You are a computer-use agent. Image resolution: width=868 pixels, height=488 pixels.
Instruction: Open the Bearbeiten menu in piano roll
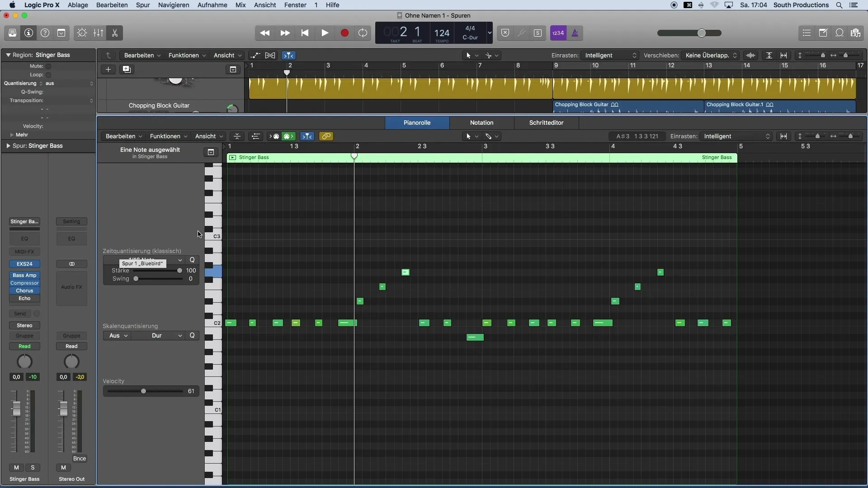120,136
